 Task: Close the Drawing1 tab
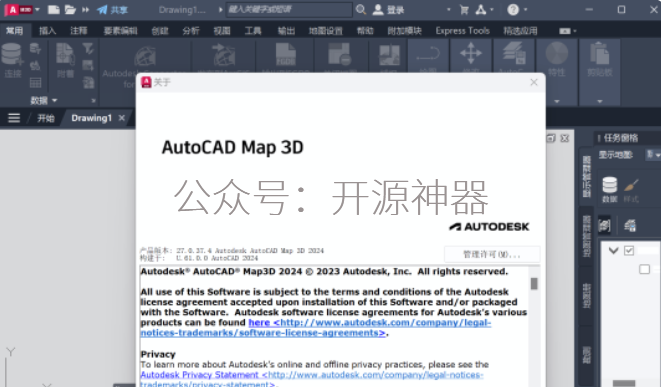(122, 118)
